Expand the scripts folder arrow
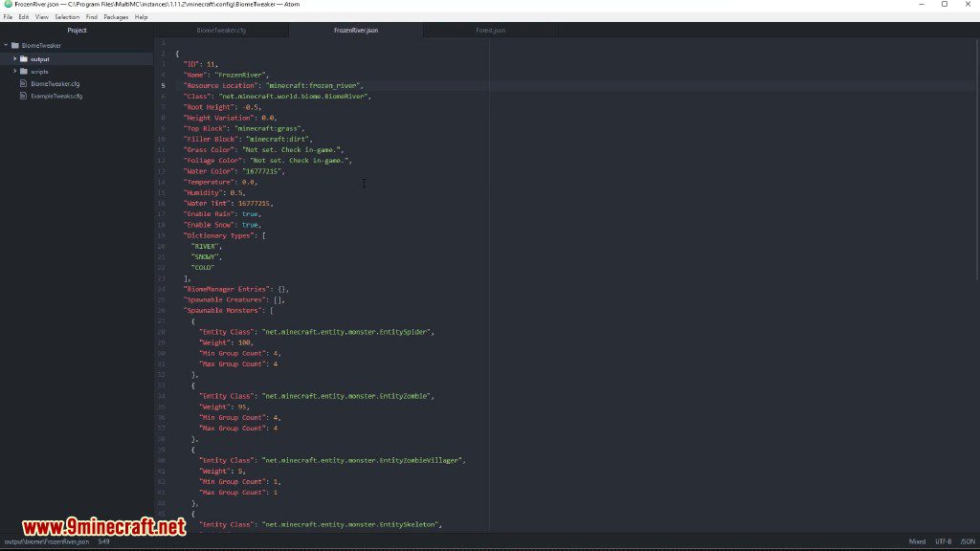Image resolution: width=980 pixels, height=551 pixels. pos(15,71)
